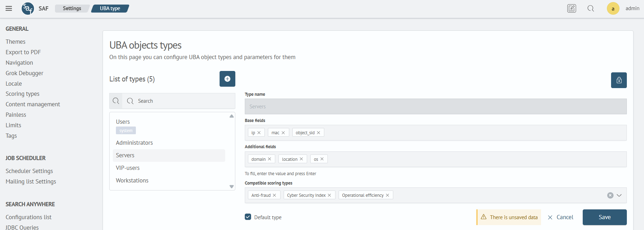
Task: Open global search magnifier in header
Action: coord(591,8)
